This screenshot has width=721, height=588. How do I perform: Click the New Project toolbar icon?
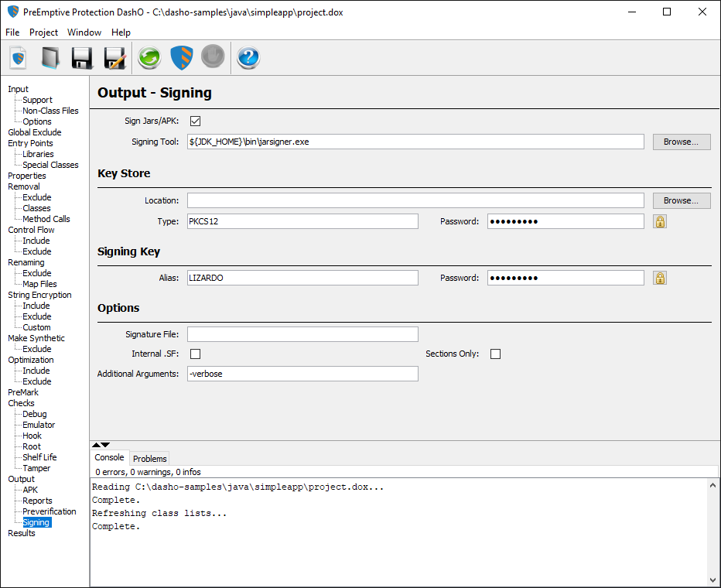click(x=19, y=58)
